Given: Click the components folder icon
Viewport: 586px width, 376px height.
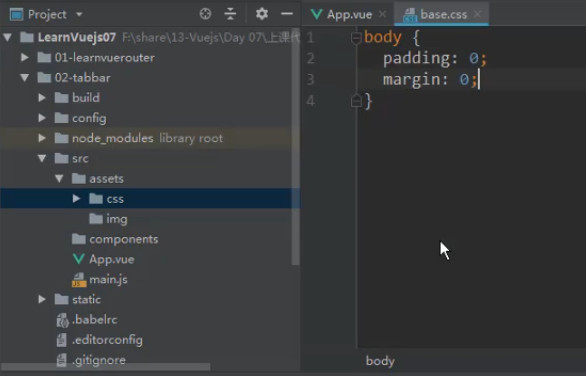Looking at the screenshot, I should pos(79,239).
